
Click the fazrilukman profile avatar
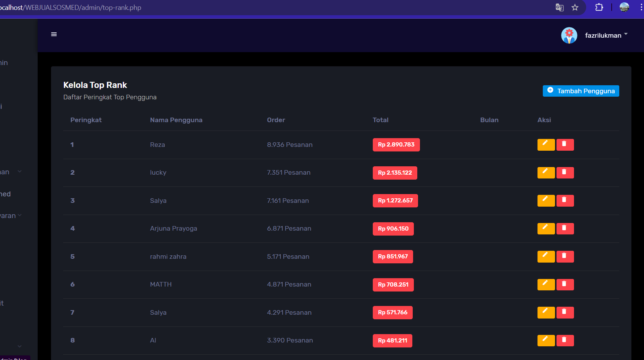pyautogui.click(x=569, y=35)
